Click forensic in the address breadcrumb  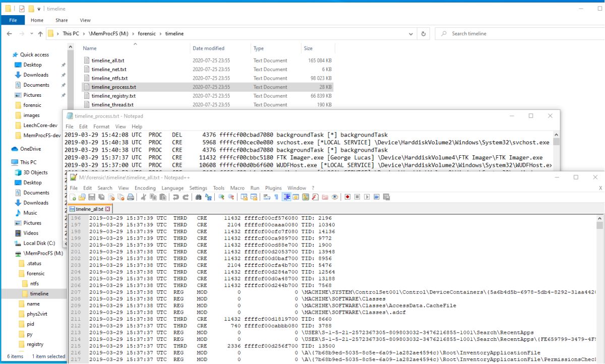(147, 34)
